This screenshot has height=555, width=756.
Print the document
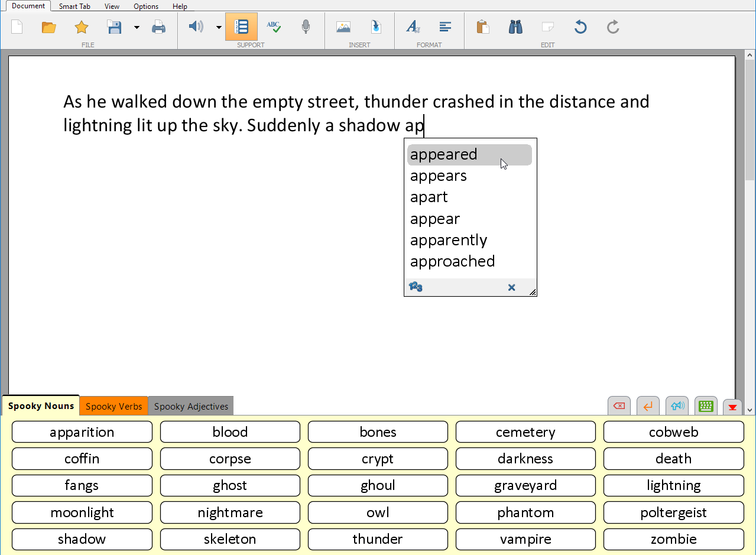pos(158,26)
